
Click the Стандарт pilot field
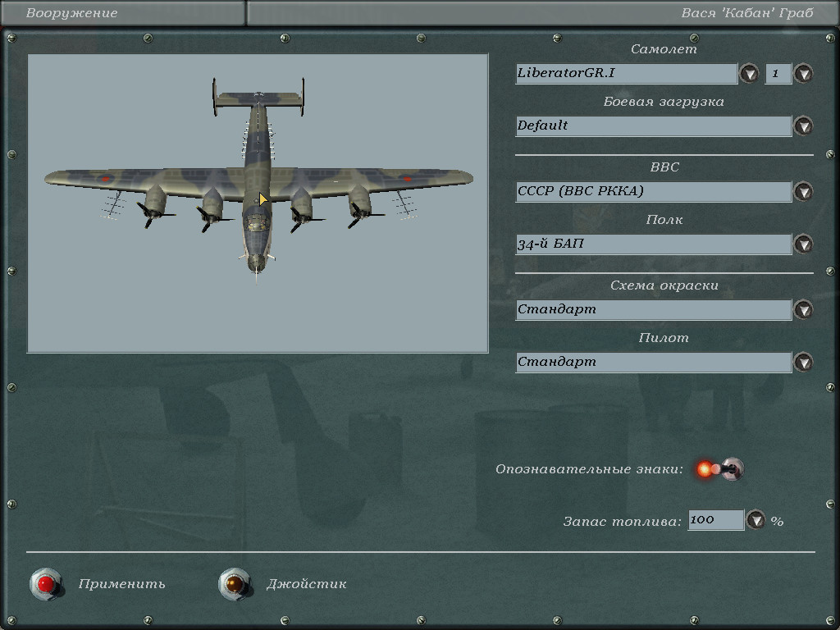654,362
